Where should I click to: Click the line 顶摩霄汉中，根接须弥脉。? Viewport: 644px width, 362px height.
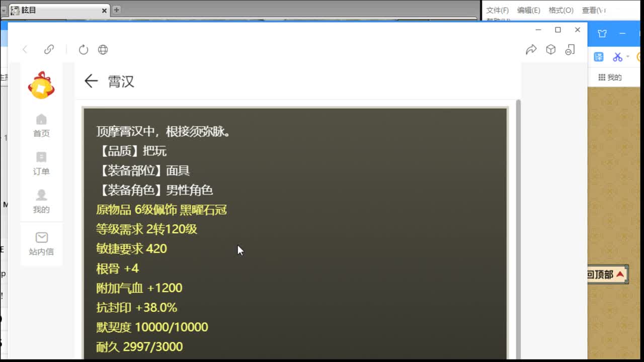pos(164,132)
